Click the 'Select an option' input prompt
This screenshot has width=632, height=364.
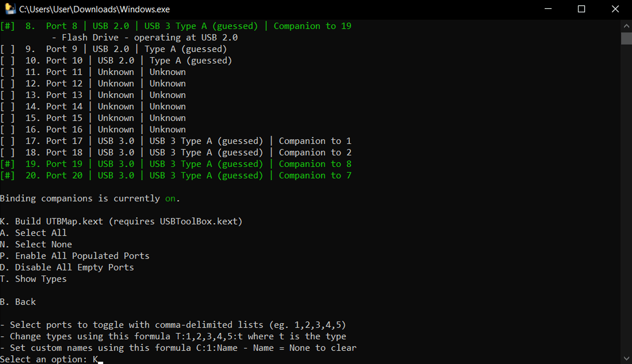click(x=52, y=359)
